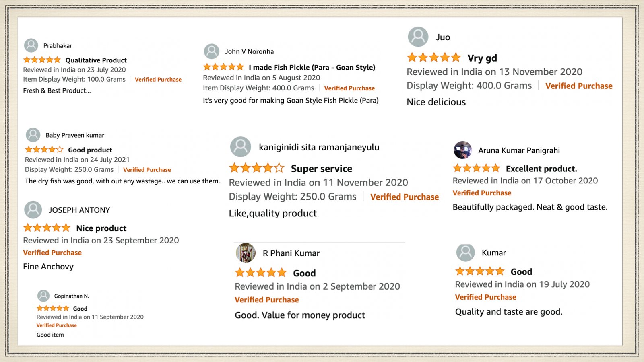Click Kumar's profile avatar icon

[466, 253]
